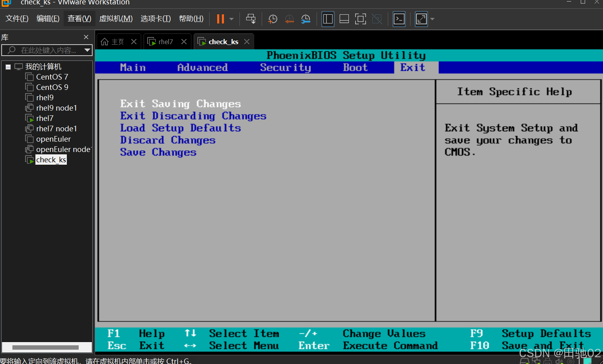The image size is (603, 364).
Task: Open the snapshot manager icon
Action: [305, 19]
